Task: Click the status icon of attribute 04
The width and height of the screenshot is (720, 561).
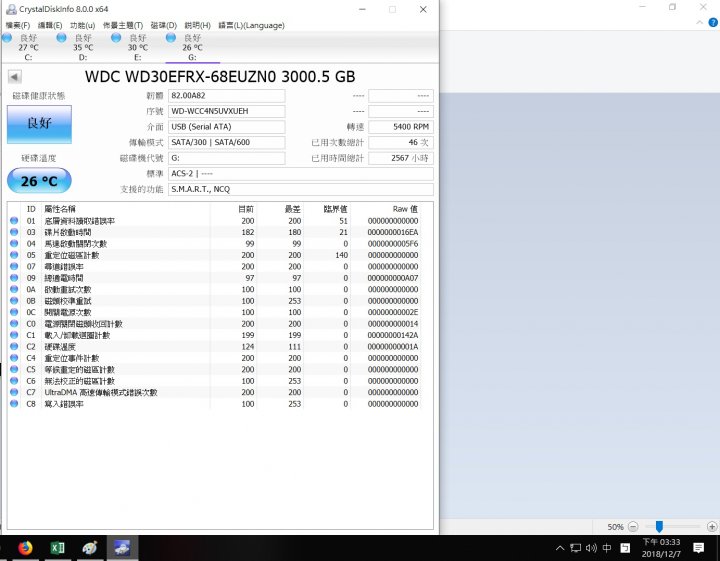Action: 14,244
